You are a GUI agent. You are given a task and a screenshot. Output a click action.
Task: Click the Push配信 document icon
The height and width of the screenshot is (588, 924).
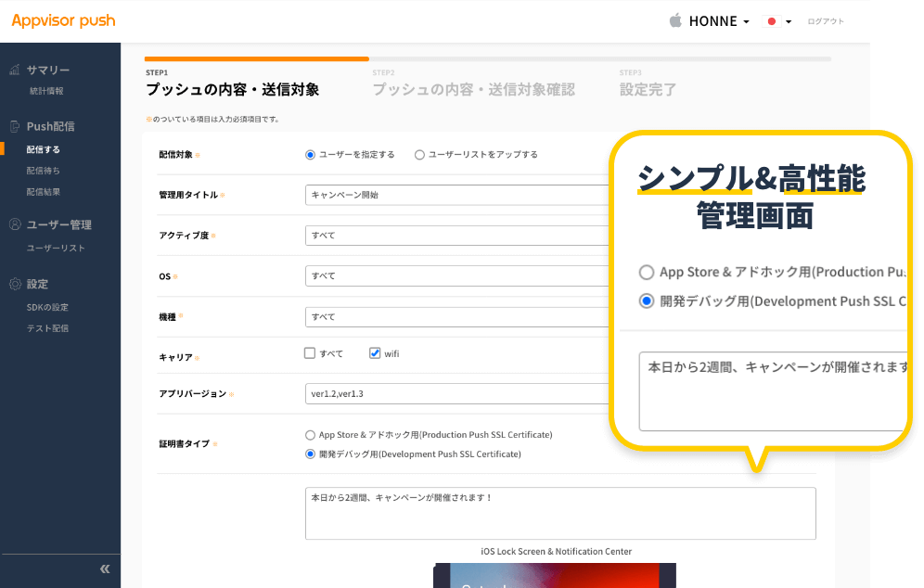15,126
